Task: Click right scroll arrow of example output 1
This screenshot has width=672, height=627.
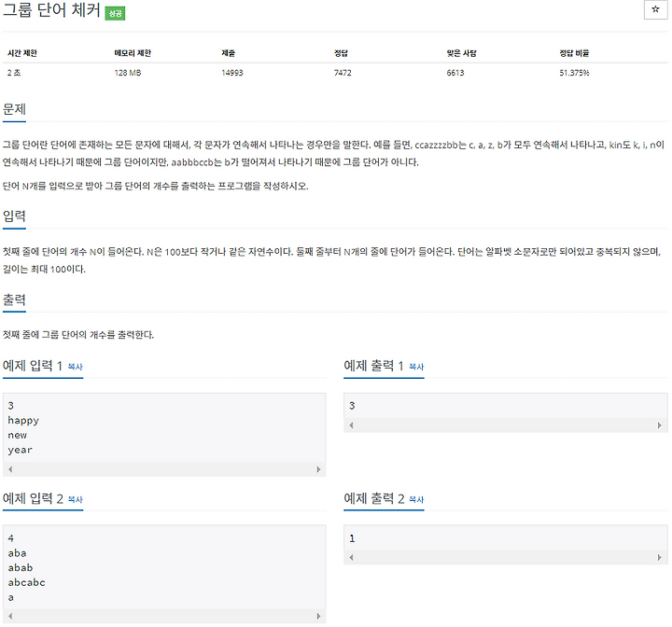Action: (660, 425)
